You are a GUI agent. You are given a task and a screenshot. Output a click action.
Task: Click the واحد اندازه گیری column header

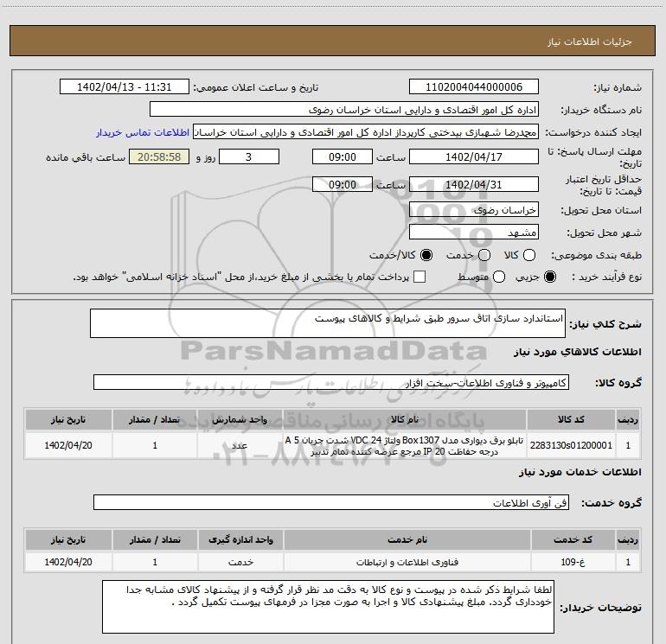[x=240, y=539]
